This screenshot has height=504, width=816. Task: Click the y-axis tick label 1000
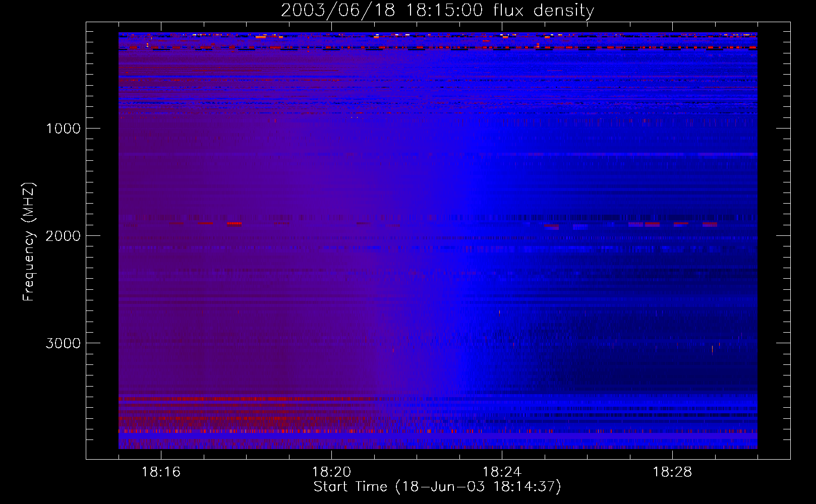tap(63, 129)
